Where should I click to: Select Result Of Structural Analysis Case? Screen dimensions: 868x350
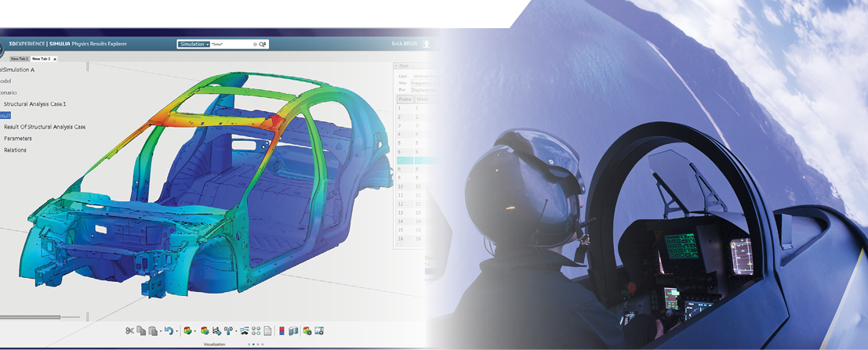pos(44,127)
